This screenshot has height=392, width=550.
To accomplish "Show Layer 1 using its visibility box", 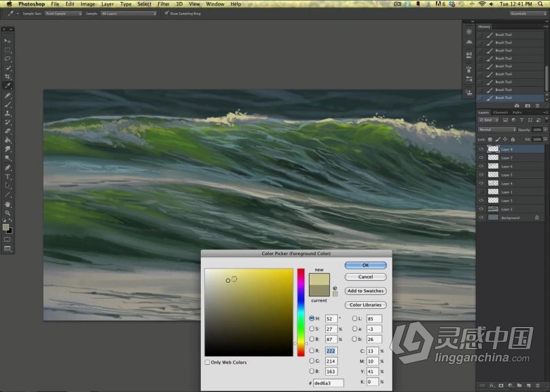I will coord(481,192).
